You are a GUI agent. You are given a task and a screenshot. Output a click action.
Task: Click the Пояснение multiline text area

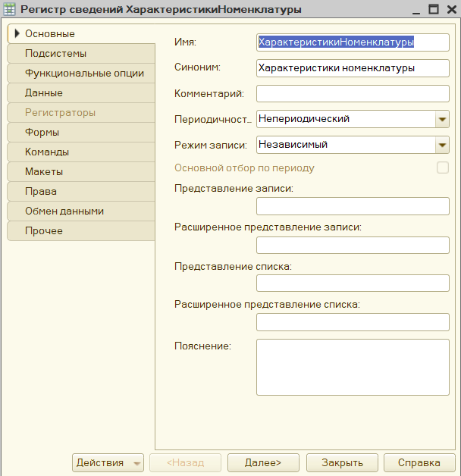353,368
